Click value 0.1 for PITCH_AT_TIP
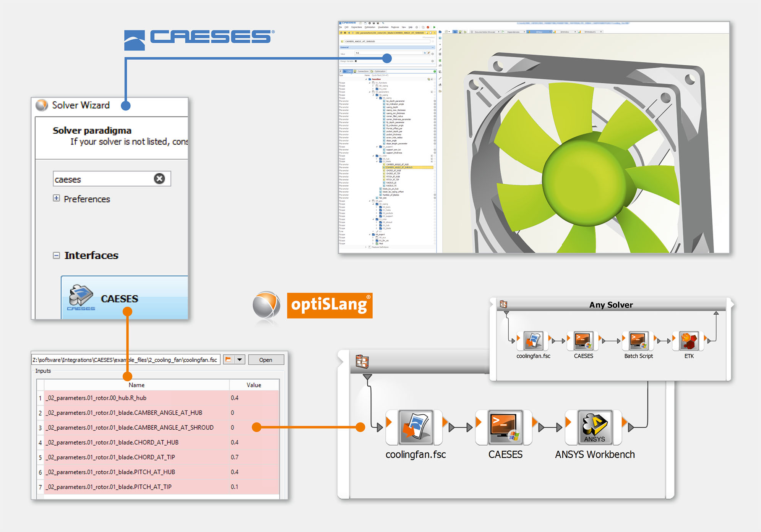 235,487
